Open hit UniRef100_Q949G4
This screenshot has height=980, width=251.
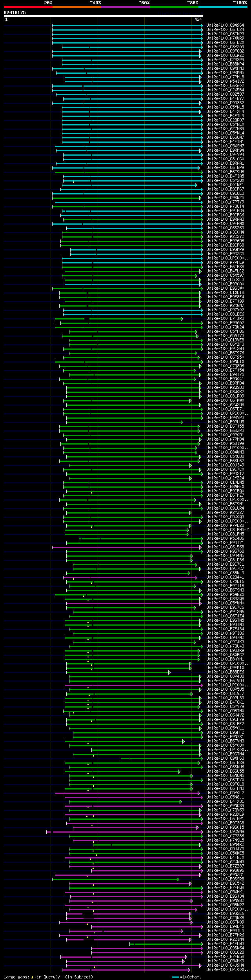(225, 25)
